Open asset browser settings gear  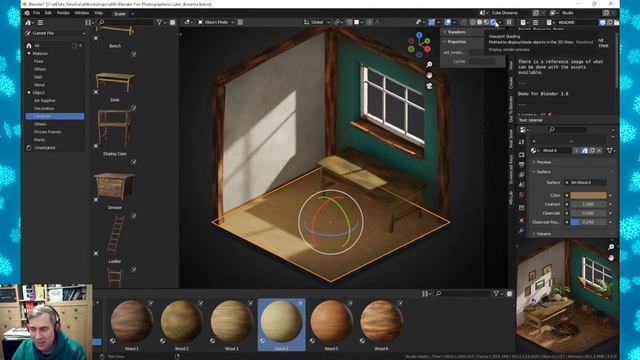(173, 22)
